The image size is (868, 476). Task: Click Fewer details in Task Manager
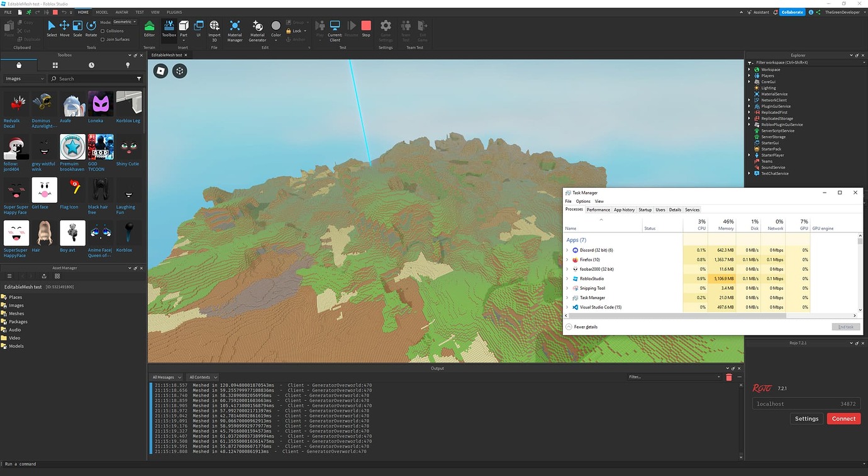(582, 327)
